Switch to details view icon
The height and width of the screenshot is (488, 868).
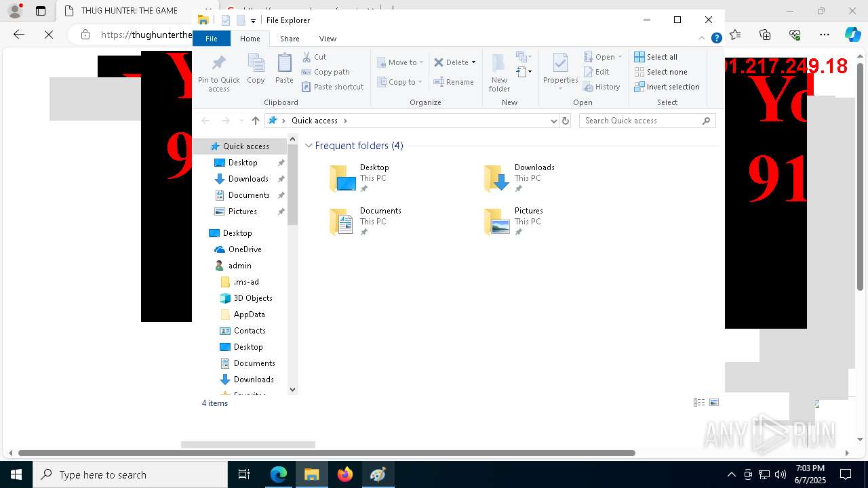699,403
